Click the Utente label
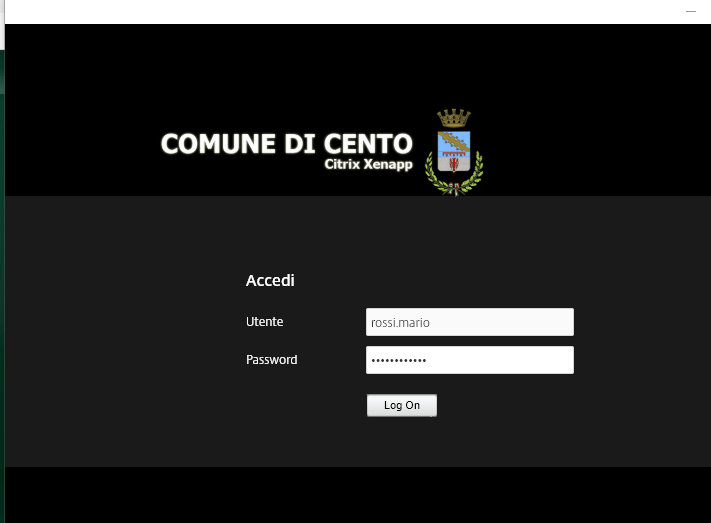Screen dimensions: 711x523 click(264, 322)
